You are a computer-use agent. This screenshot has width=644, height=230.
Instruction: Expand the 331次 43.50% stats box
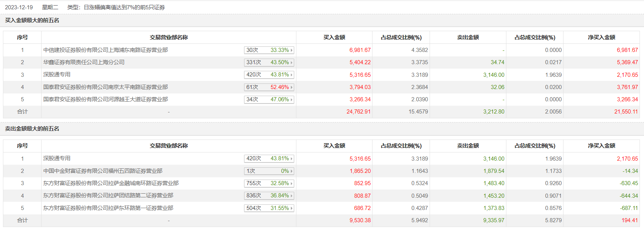tap(269, 62)
